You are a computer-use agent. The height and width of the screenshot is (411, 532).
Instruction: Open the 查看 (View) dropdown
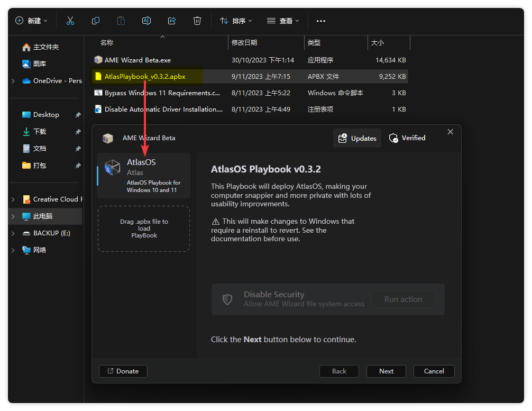click(x=283, y=21)
